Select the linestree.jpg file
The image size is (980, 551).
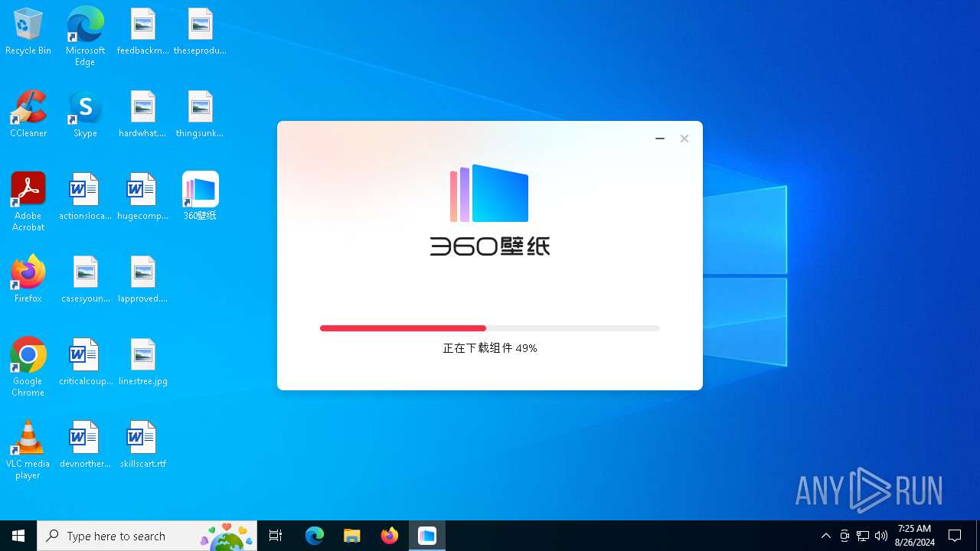(142, 362)
